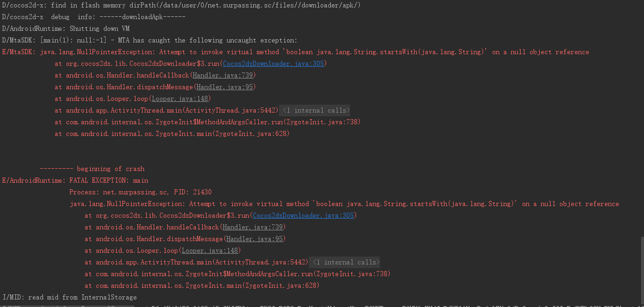Screen dimensions: 644x307
Task: Jump to Looper.java:148 in FATAL EXCEPTION trace
Action: pos(210,250)
